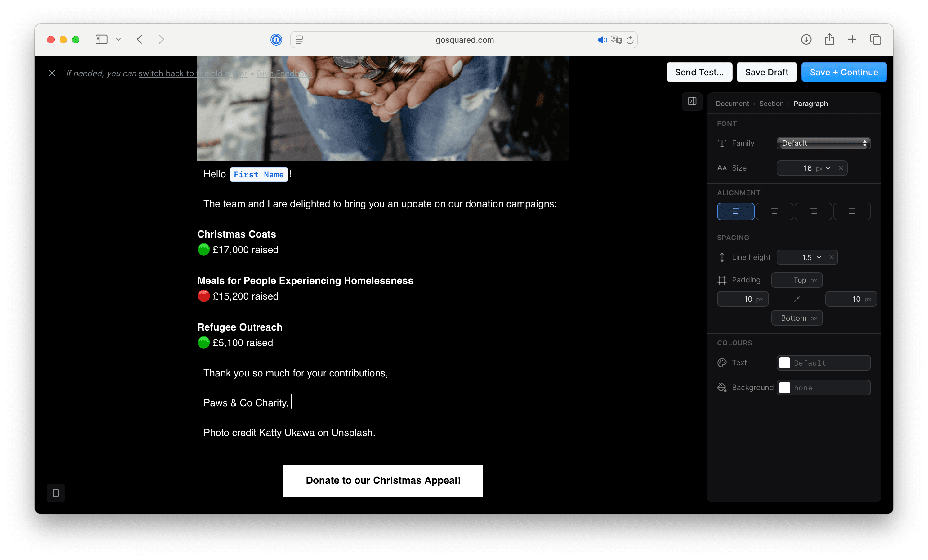Click the hands with coins header image
This screenshot has width=928, height=560.
[383, 109]
